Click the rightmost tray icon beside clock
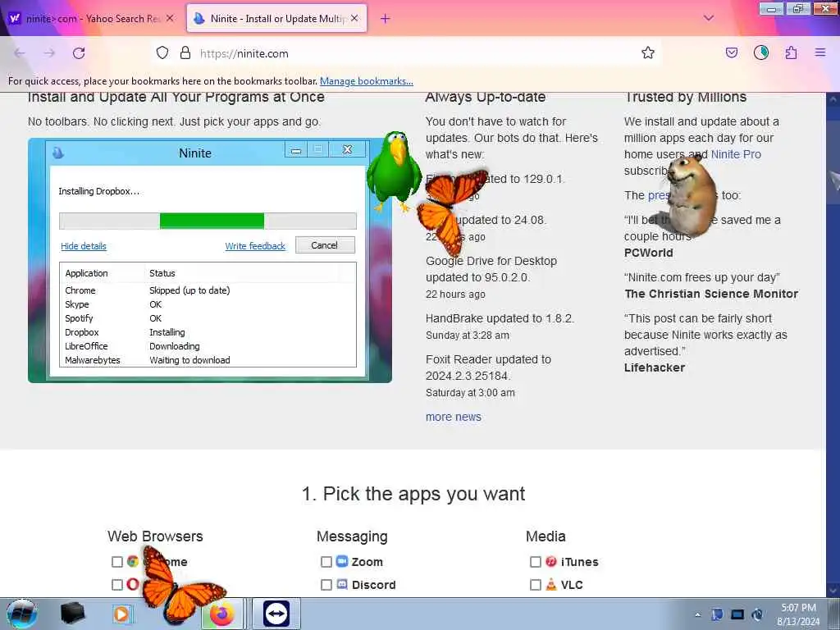The width and height of the screenshot is (840, 630). (757, 614)
